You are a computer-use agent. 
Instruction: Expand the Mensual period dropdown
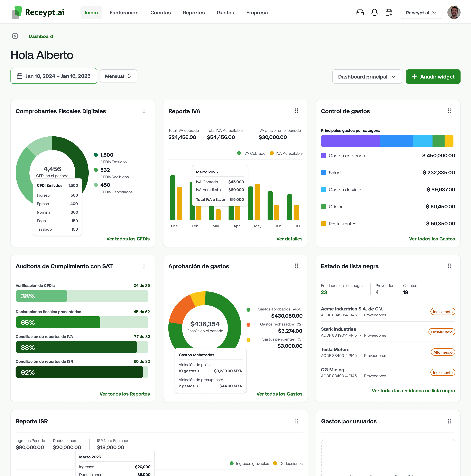[118, 76]
